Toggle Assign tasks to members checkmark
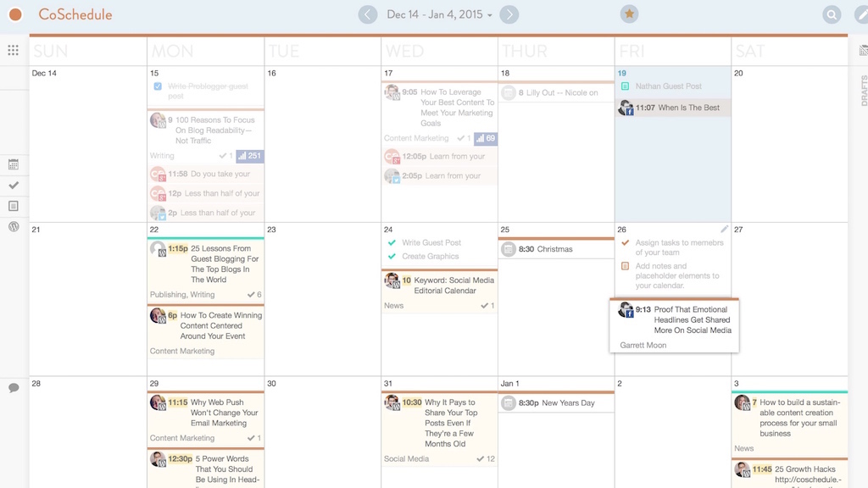 [x=625, y=242]
